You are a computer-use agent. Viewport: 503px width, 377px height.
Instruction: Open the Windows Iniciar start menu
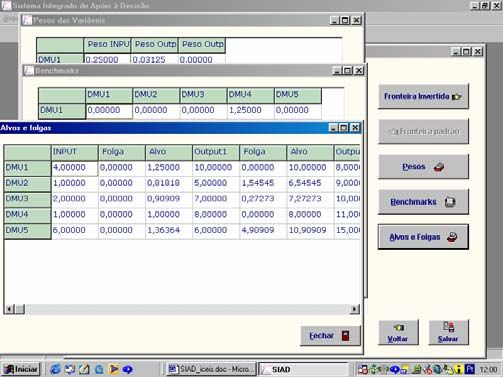point(21,369)
